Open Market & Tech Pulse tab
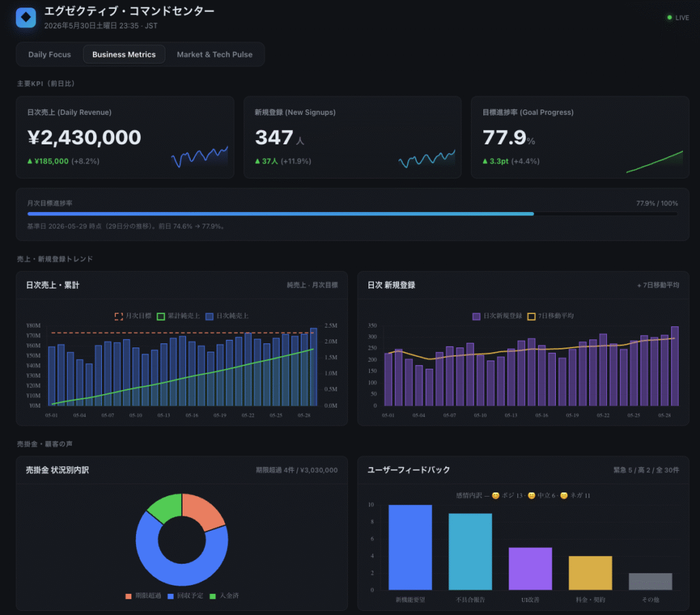700x615 pixels. (x=214, y=55)
